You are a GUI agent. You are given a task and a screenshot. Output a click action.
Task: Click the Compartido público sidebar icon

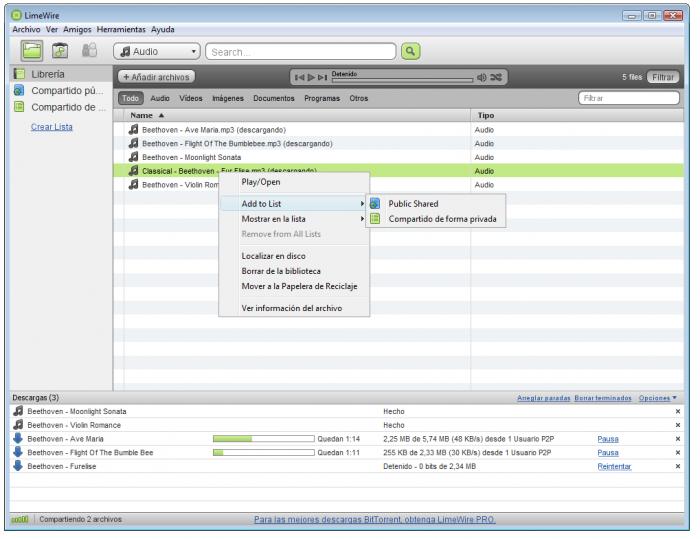pyautogui.click(x=19, y=90)
